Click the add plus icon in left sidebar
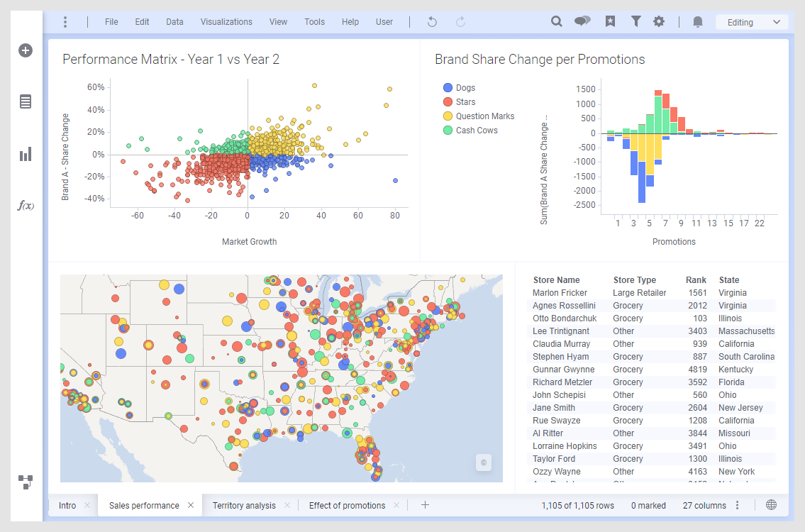The image size is (805, 532). click(x=26, y=50)
